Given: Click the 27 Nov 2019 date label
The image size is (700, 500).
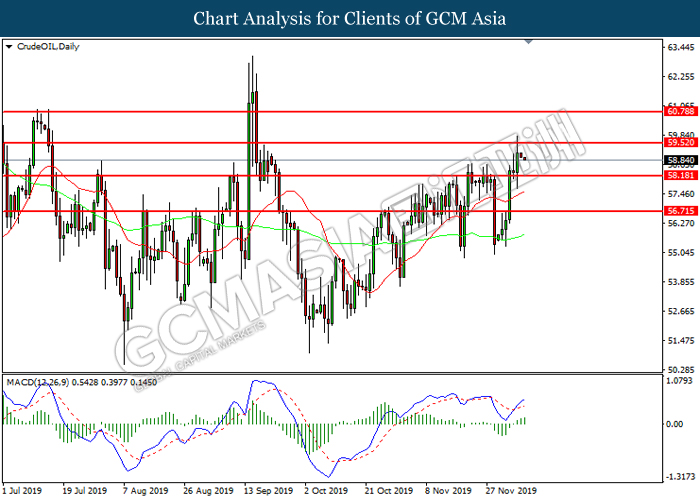Looking at the screenshot, I should pos(512,491).
